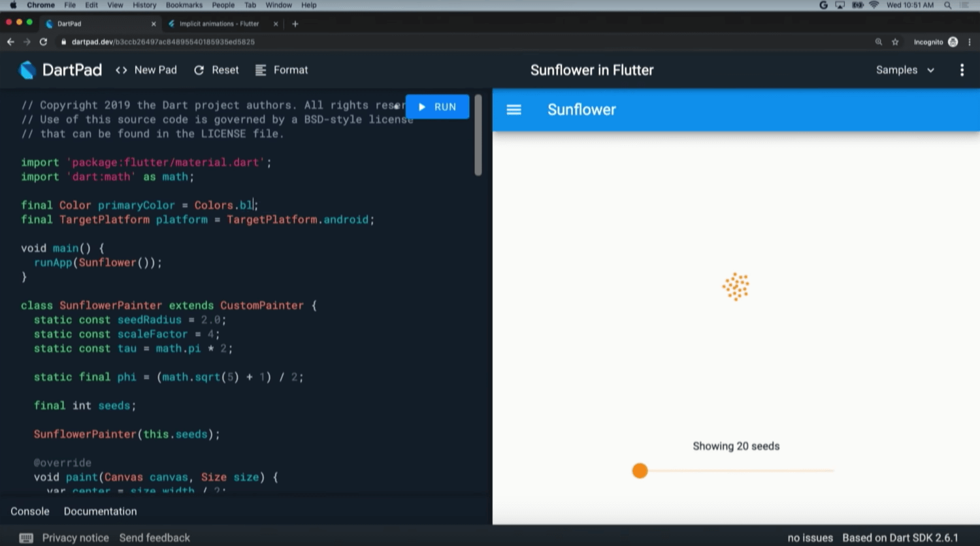Open the three-dot overflow menu in DartPad

(962, 70)
